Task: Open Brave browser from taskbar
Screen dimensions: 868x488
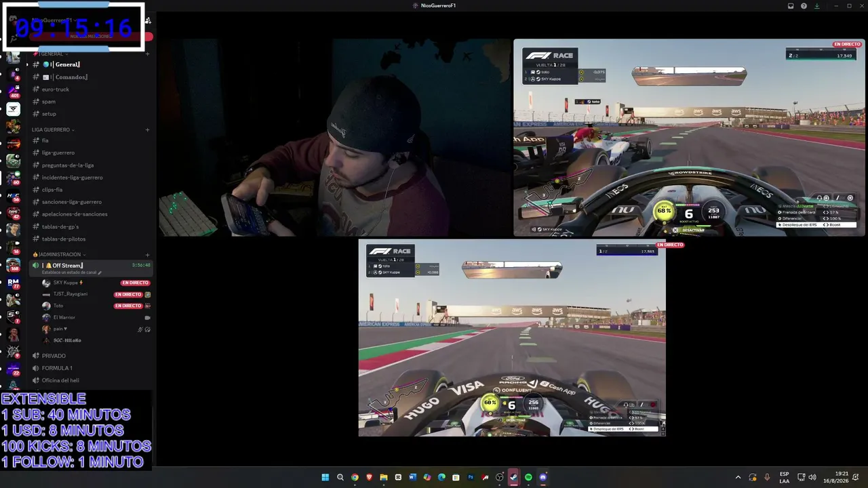Action: point(369,477)
